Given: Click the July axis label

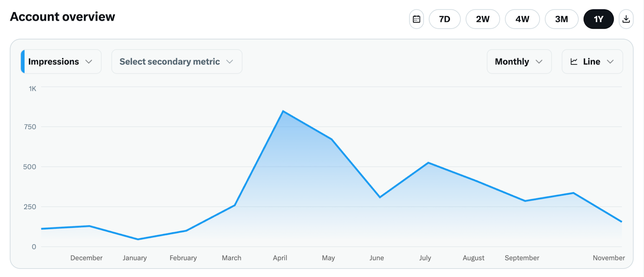Looking at the screenshot, I should coord(425,258).
